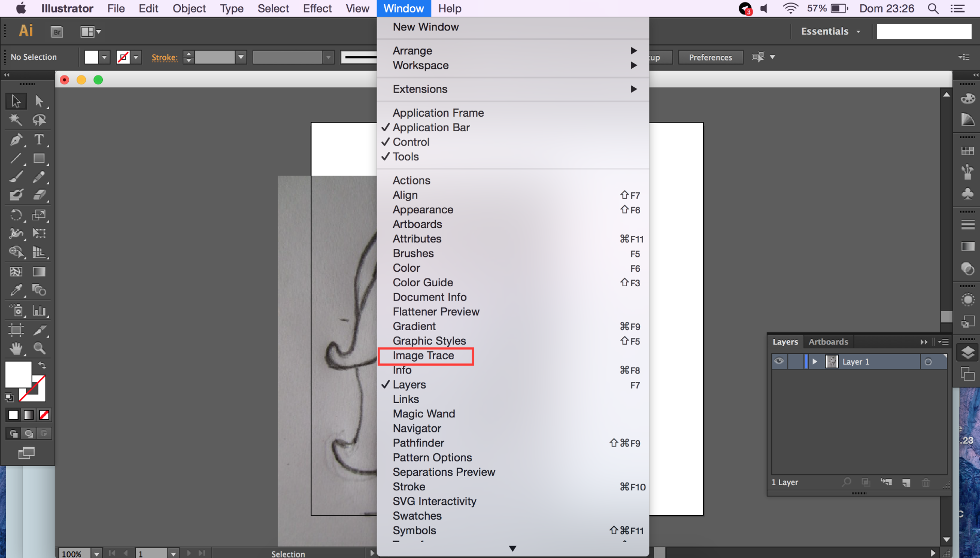Select the Line Segment tool
The image size is (980, 558).
click(16, 159)
